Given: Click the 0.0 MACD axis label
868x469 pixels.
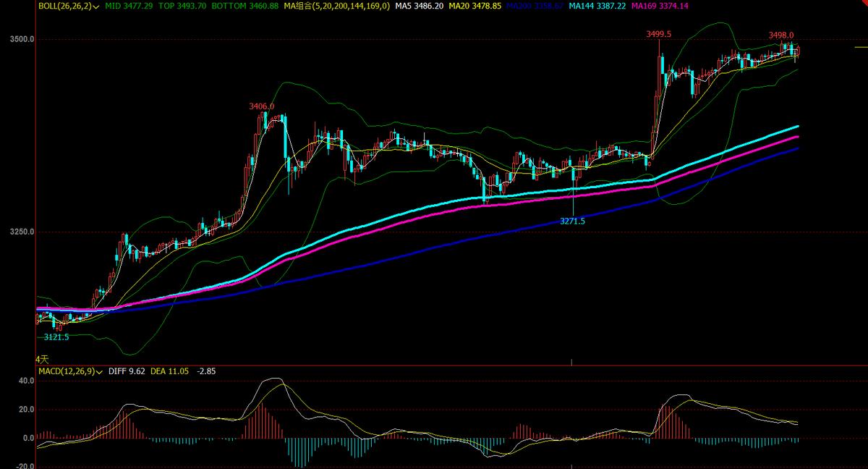Looking at the screenshot, I should (x=29, y=438).
